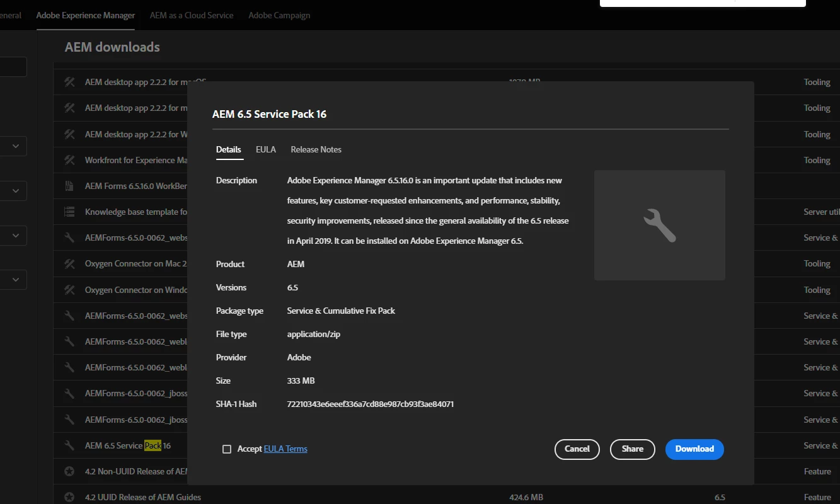The image size is (840, 504).
Task: Cancel the Service Pack dialog
Action: tap(577, 449)
